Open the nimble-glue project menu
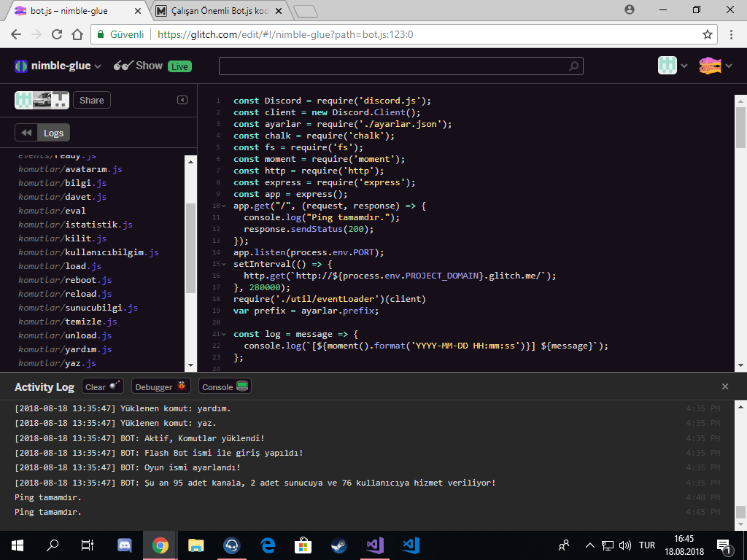The height and width of the screenshot is (560, 747). tap(58, 66)
